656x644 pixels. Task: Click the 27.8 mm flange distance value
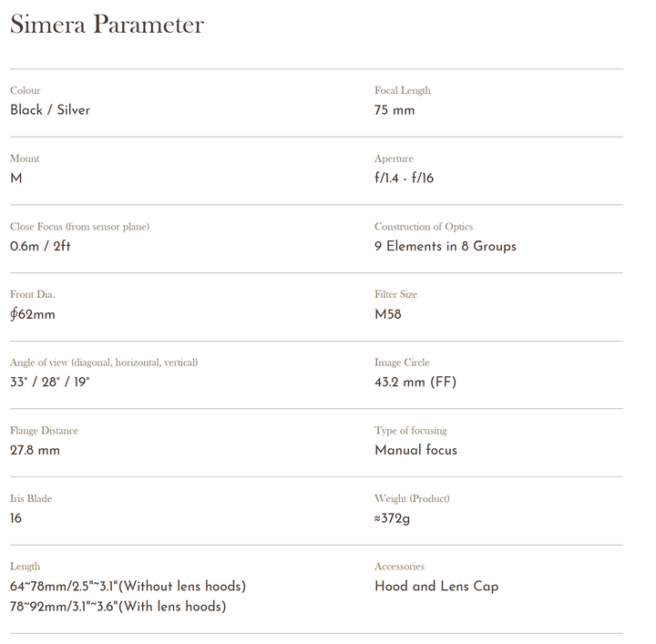pyautogui.click(x=35, y=450)
